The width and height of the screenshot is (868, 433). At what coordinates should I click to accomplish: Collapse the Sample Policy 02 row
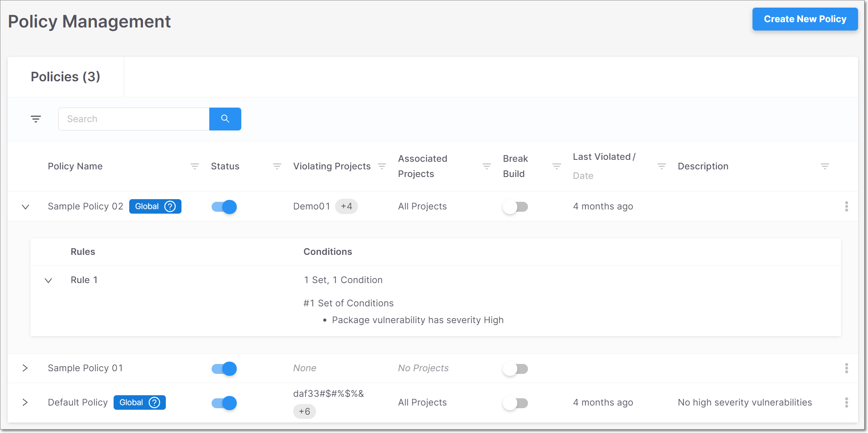point(26,207)
